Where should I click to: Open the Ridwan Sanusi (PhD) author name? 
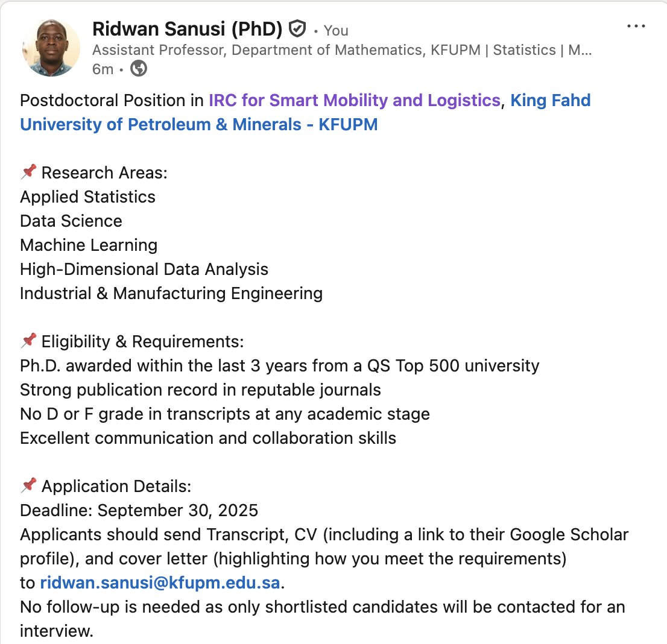pyautogui.click(x=187, y=29)
